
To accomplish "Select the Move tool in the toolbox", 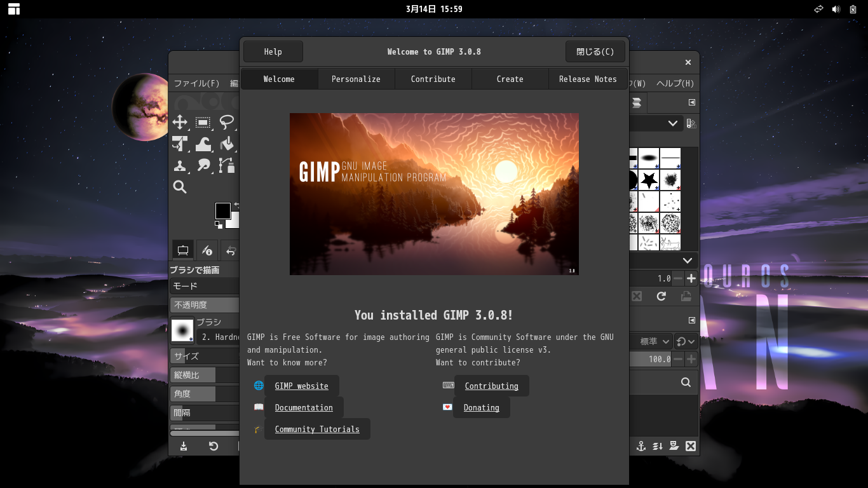I will pyautogui.click(x=180, y=123).
